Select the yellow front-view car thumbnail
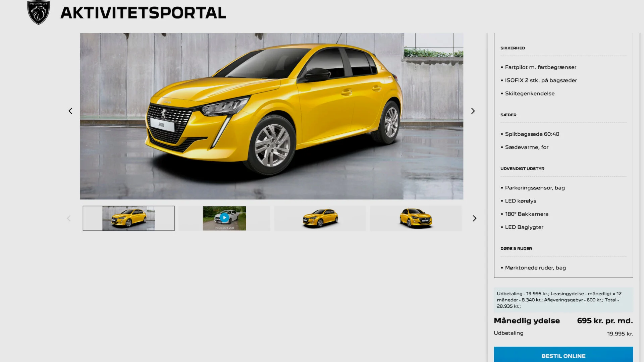 (x=416, y=218)
